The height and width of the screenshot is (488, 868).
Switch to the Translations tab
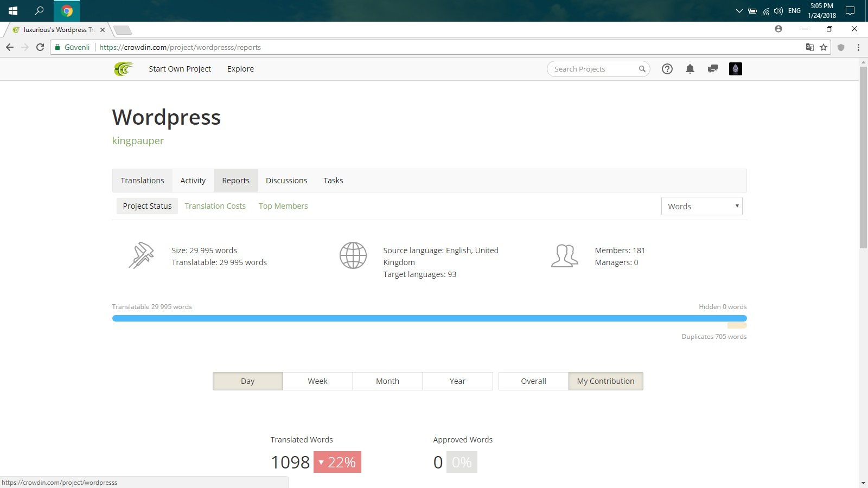(x=142, y=181)
